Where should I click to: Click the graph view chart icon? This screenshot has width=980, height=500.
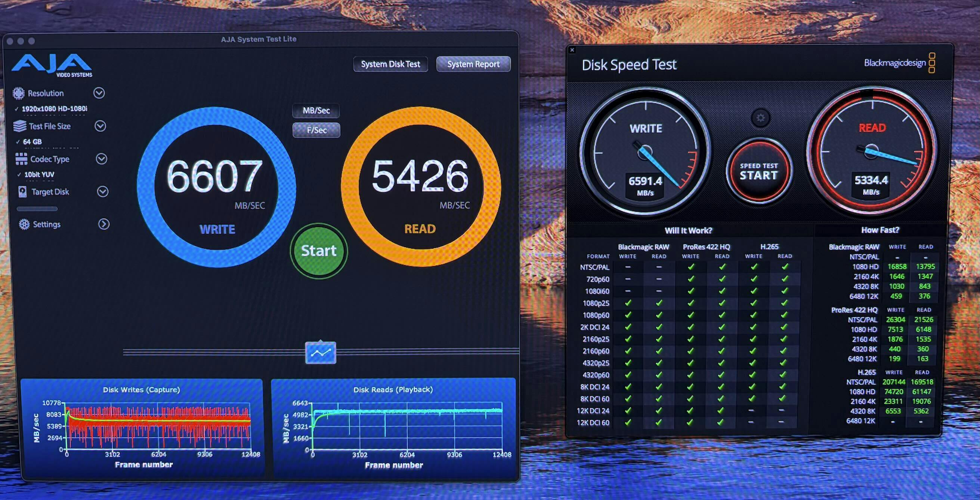[x=320, y=353]
